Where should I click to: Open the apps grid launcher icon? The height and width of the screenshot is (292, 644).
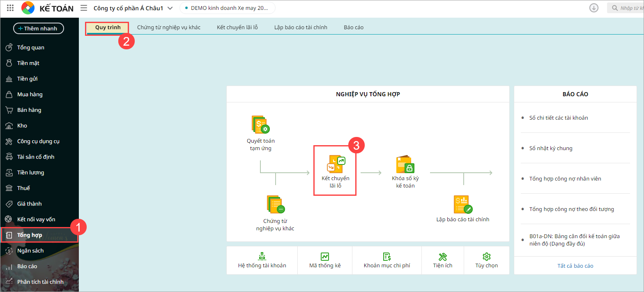(10, 8)
